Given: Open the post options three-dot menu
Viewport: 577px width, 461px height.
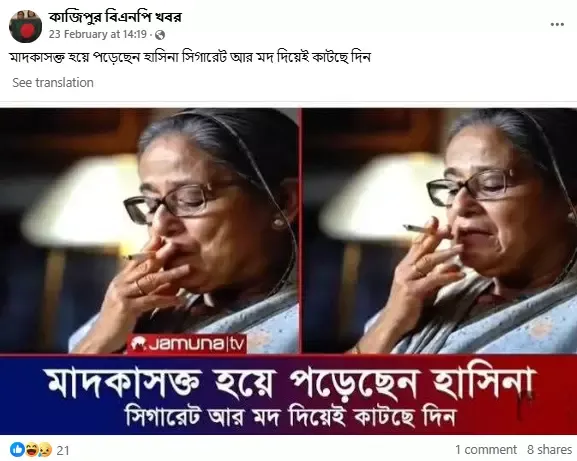Looking at the screenshot, I should [x=557, y=25].
